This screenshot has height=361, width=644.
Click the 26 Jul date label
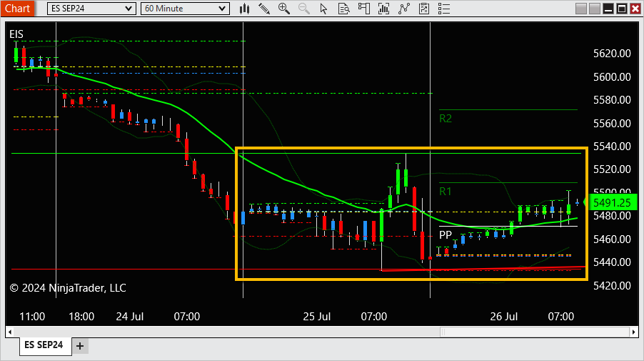tap(504, 317)
